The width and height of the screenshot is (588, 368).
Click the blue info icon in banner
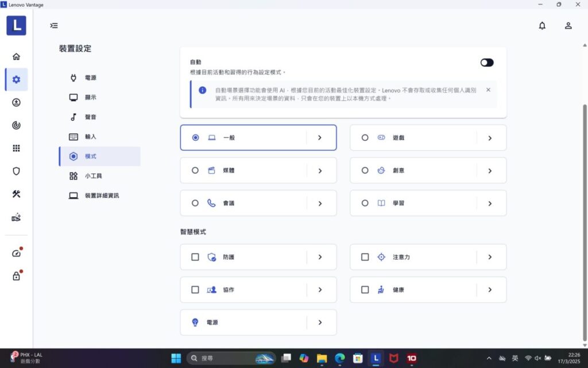click(x=202, y=90)
